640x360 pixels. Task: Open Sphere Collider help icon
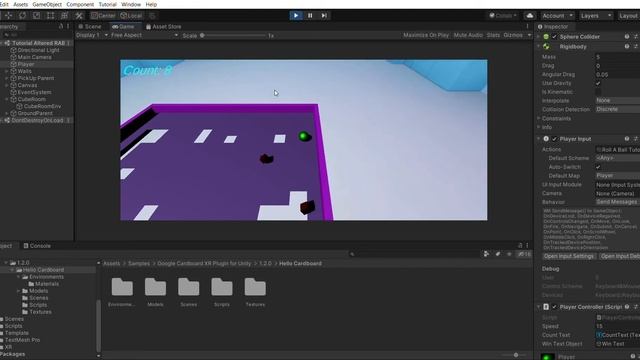point(627,37)
